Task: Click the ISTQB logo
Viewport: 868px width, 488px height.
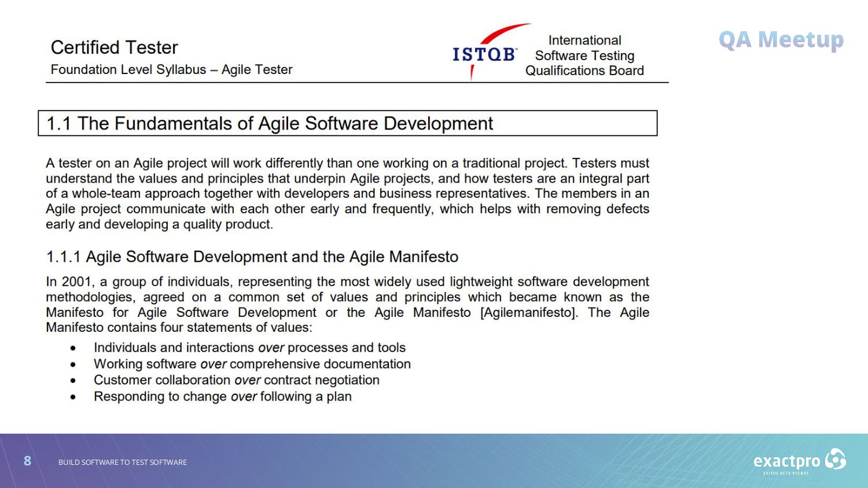Action: [491, 52]
